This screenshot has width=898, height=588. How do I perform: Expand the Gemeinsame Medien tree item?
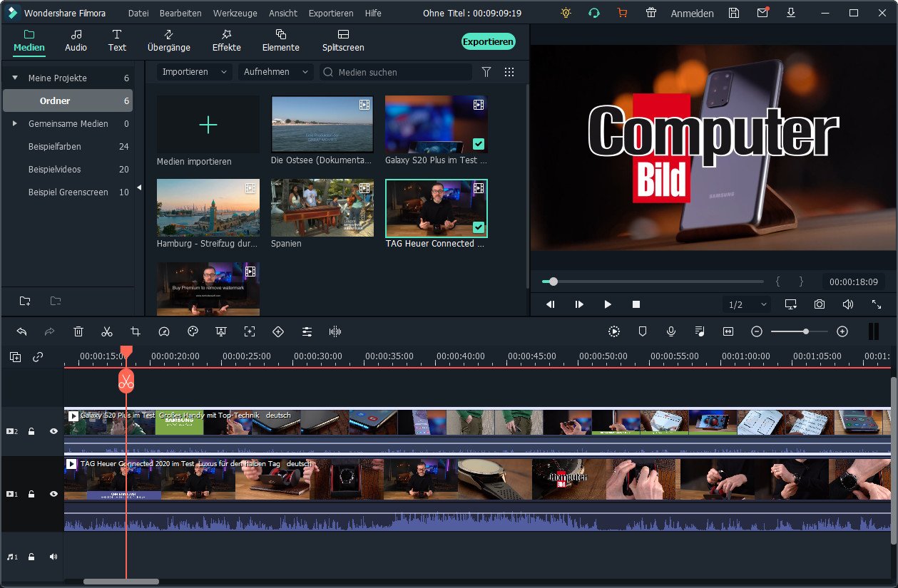click(x=14, y=124)
